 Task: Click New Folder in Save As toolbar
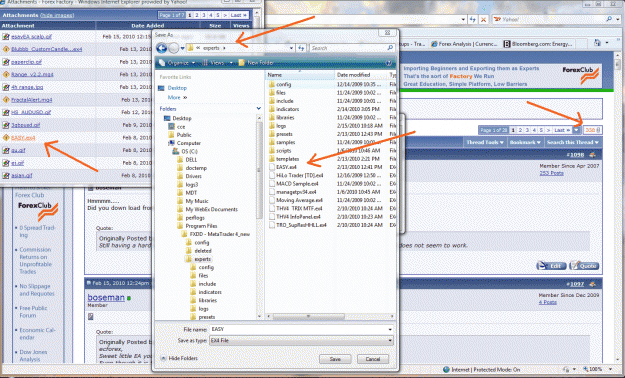pos(256,63)
